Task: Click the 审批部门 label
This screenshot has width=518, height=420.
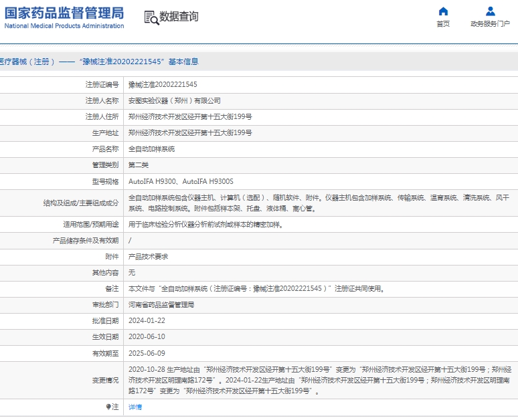Action: [105, 305]
